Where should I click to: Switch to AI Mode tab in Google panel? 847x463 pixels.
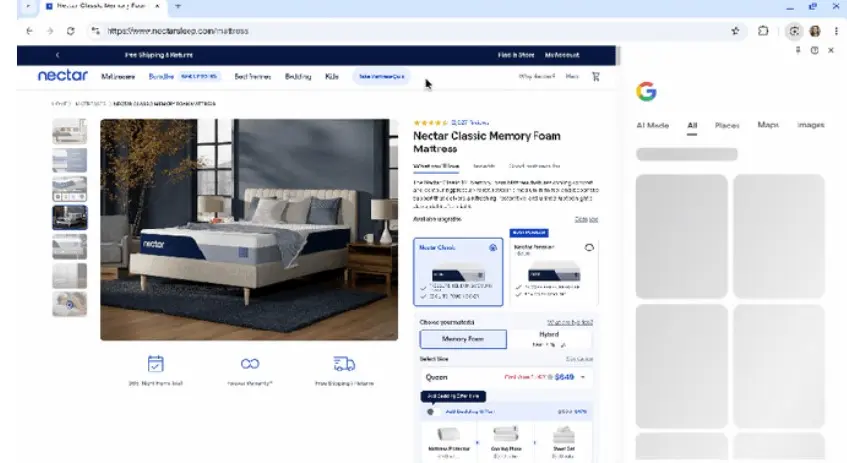[x=653, y=125]
